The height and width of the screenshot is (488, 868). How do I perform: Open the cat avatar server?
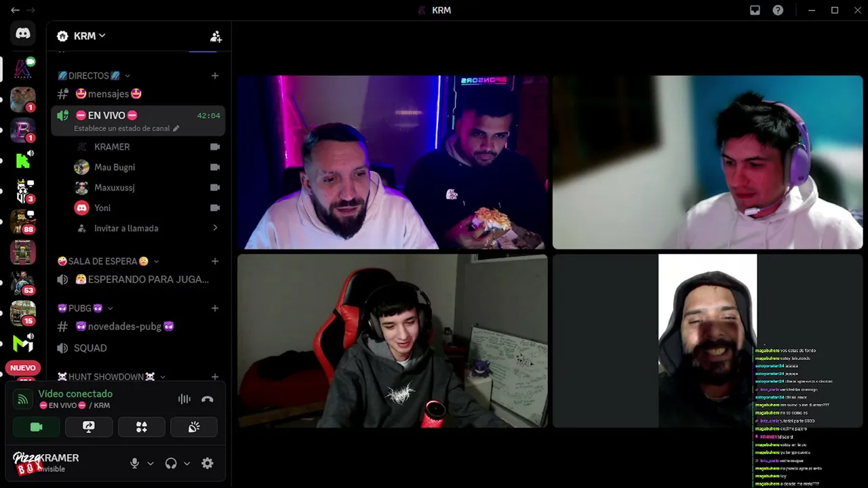23,100
